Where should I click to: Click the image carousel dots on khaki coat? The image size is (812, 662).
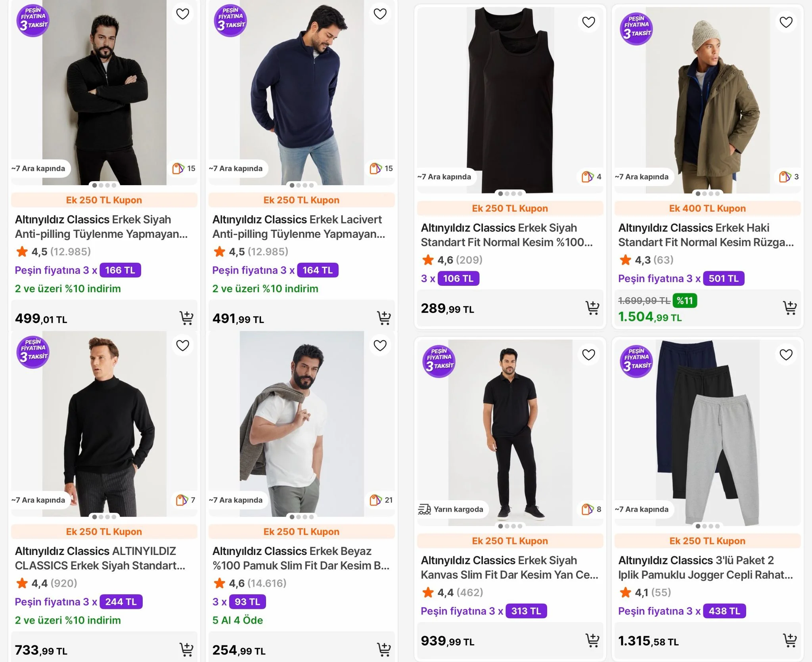[x=707, y=194]
